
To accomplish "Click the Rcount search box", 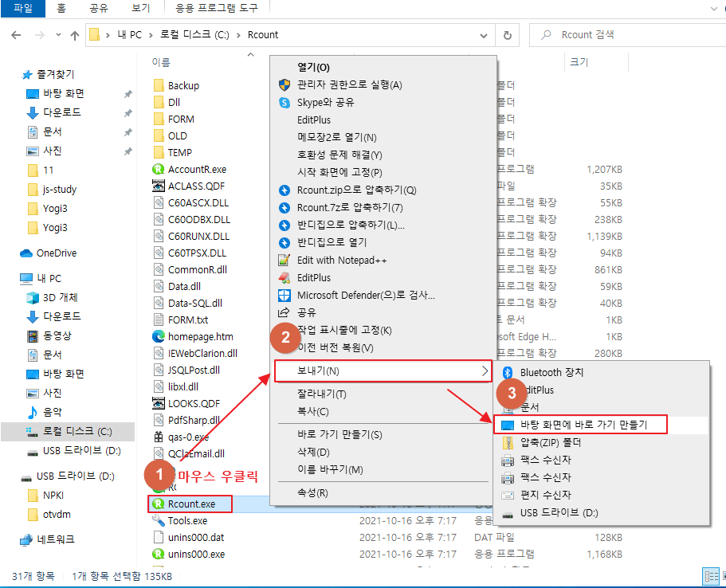I will tap(627, 35).
